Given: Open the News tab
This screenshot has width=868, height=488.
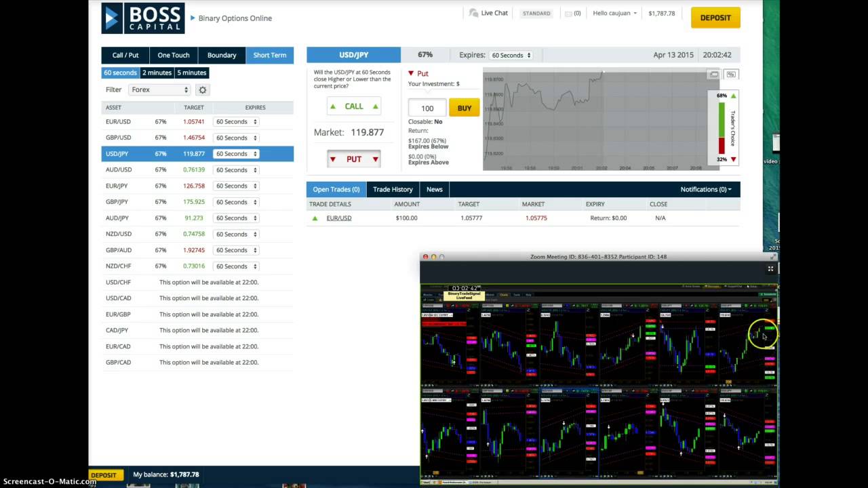Looking at the screenshot, I should coord(435,190).
